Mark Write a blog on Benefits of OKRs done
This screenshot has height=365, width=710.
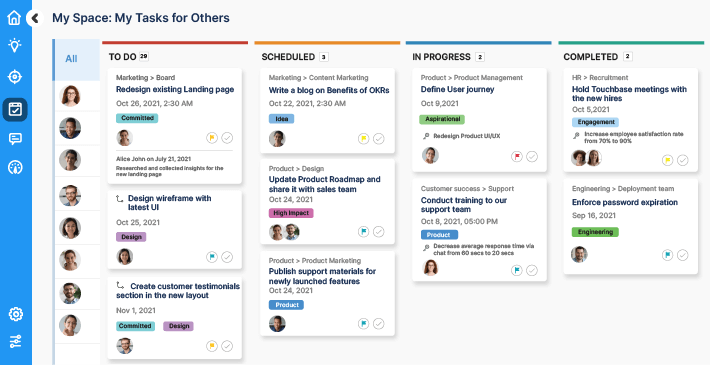point(379,139)
